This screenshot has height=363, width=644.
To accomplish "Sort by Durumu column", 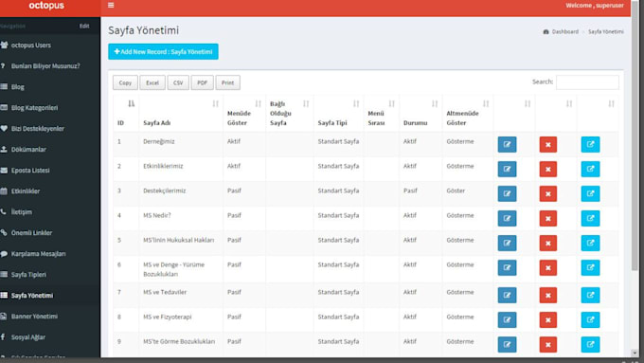I will tap(421, 113).
